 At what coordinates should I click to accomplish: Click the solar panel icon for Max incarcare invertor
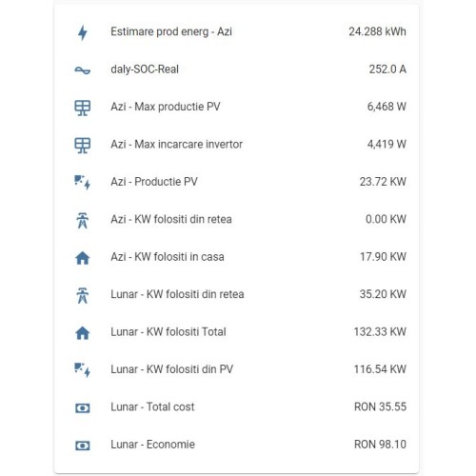(83, 146)
